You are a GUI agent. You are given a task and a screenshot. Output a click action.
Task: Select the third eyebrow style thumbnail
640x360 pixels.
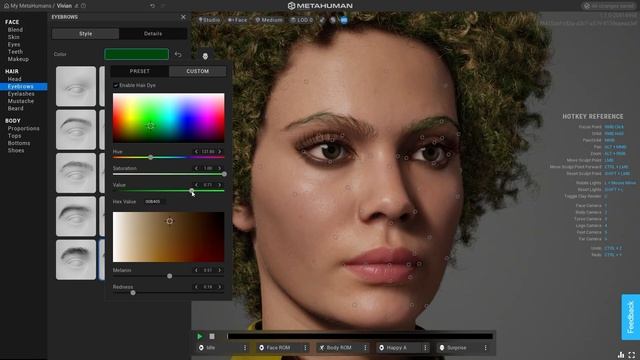(x=76, y=173)
